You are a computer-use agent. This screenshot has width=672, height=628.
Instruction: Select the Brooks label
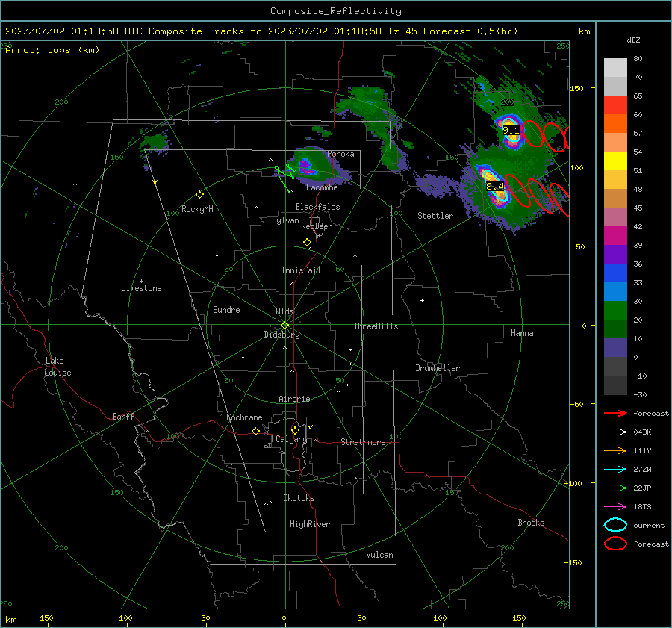531,523
